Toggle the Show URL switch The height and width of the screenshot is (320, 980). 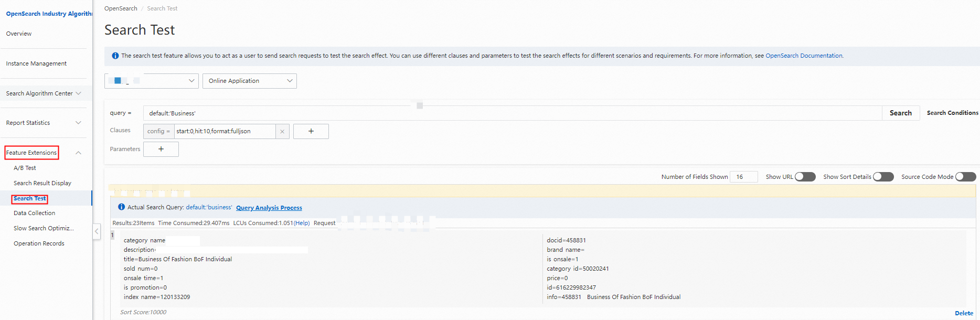pyautogui.click(x=805, y=177)
